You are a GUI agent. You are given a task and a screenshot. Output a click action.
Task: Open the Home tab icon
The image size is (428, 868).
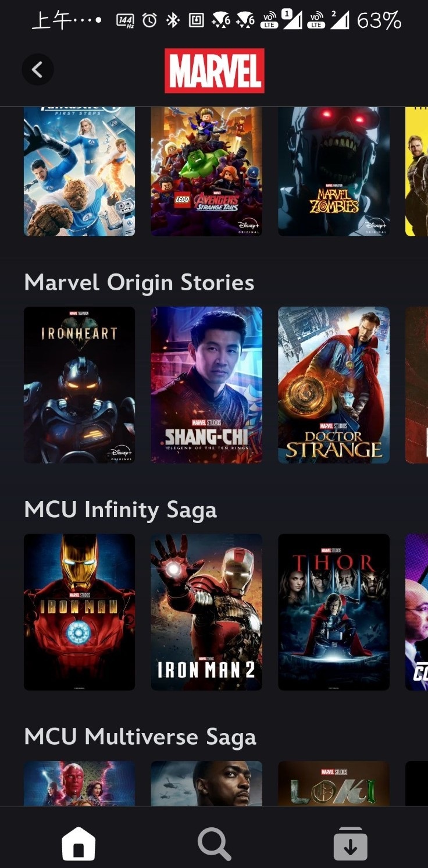(x=79, y=844)
